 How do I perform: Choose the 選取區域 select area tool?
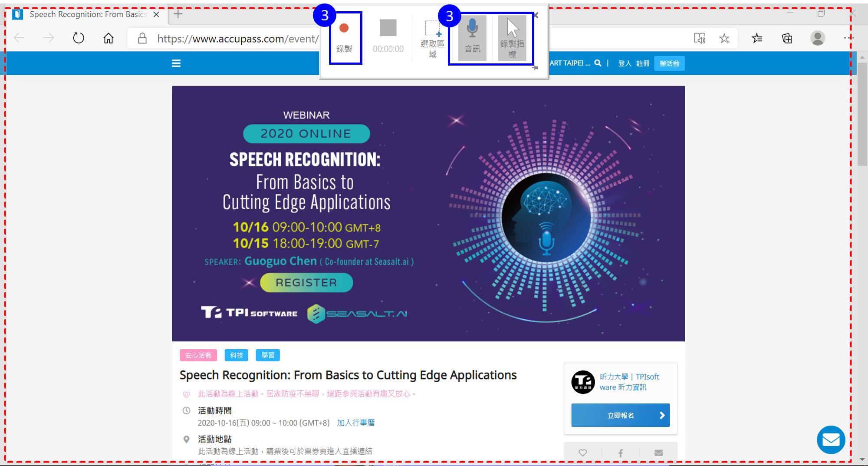click(x=432, y=39)
